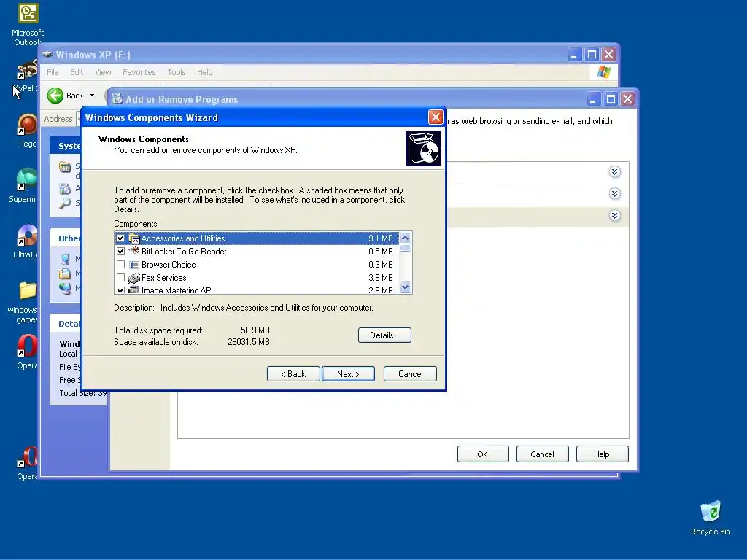Click the bottom Other Places network icon

click(x=65, y=288)
